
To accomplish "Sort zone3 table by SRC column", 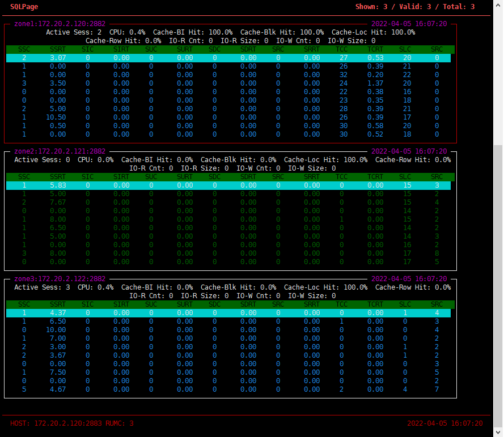I will click(437, 304).
